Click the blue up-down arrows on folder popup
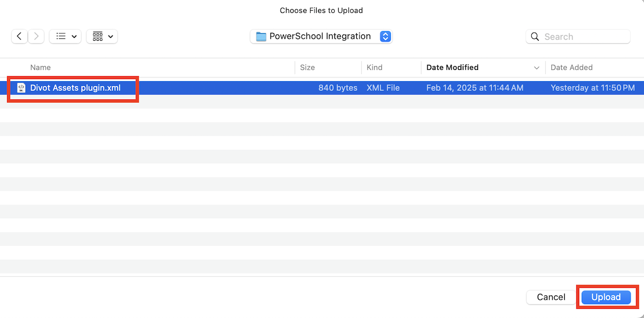The image size is (644, 318). 385,37
